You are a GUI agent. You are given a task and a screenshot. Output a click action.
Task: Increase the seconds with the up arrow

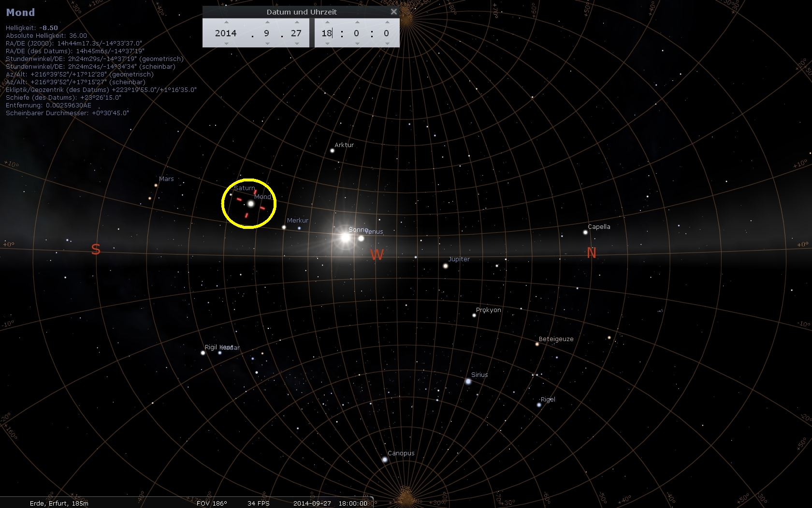(x=387, y=22)
